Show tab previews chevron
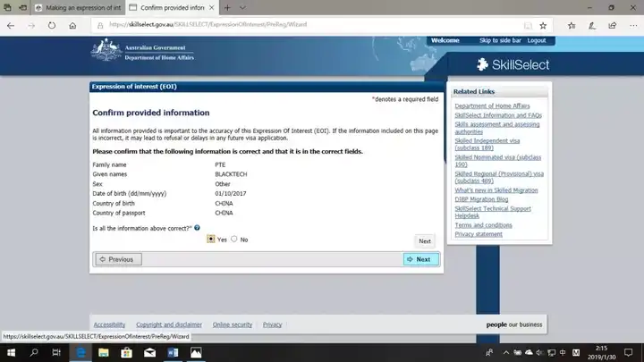644x362 pixels. coord(242,7)
